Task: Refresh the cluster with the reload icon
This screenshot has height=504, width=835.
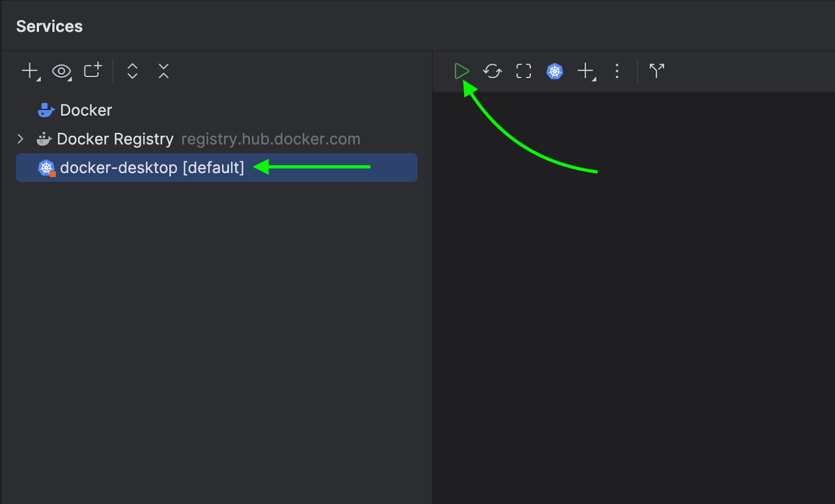Action: 492,71
